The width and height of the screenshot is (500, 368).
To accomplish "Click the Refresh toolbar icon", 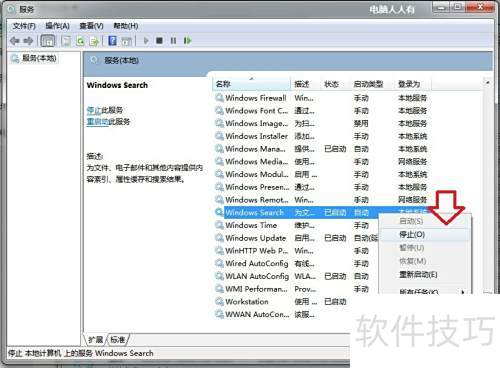I will (x=81, y=41).
